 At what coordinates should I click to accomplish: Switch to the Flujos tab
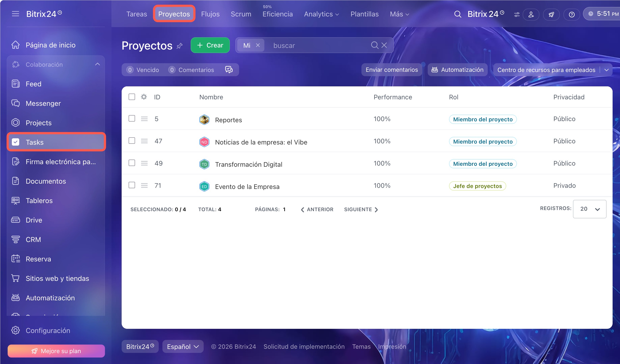tap(210, 14)
